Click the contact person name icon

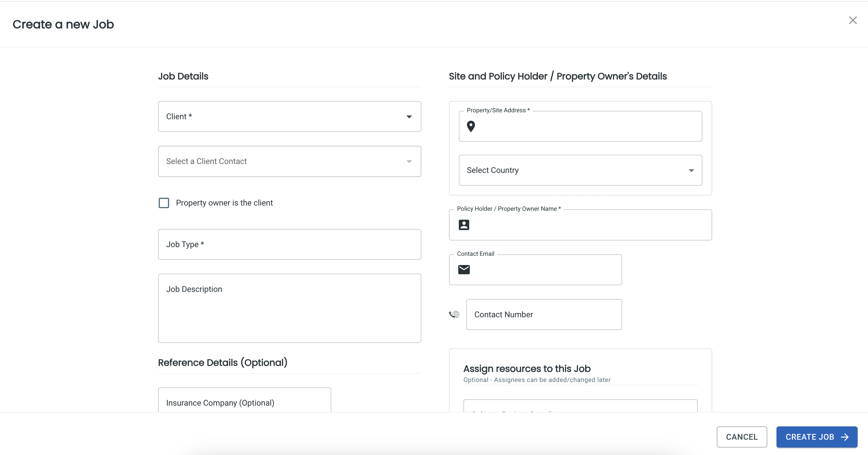click(x=464, y=225)
